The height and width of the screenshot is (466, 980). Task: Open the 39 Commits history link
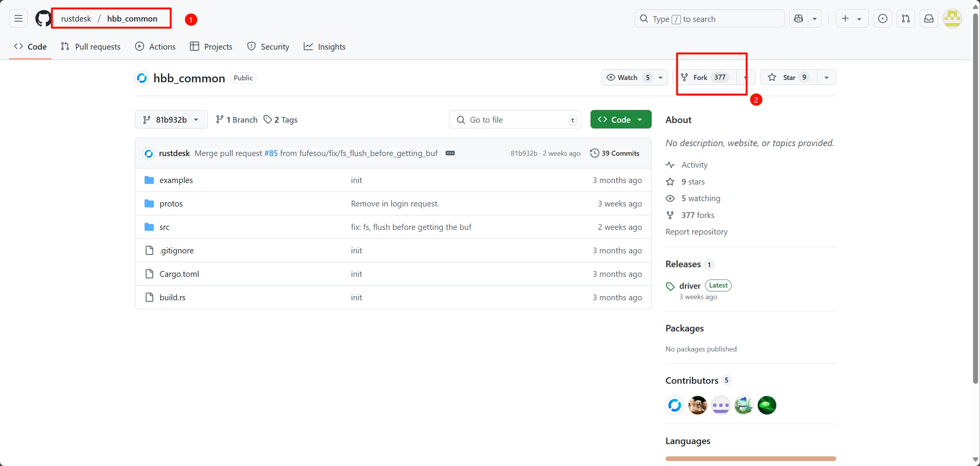click(x=615, y=153)
